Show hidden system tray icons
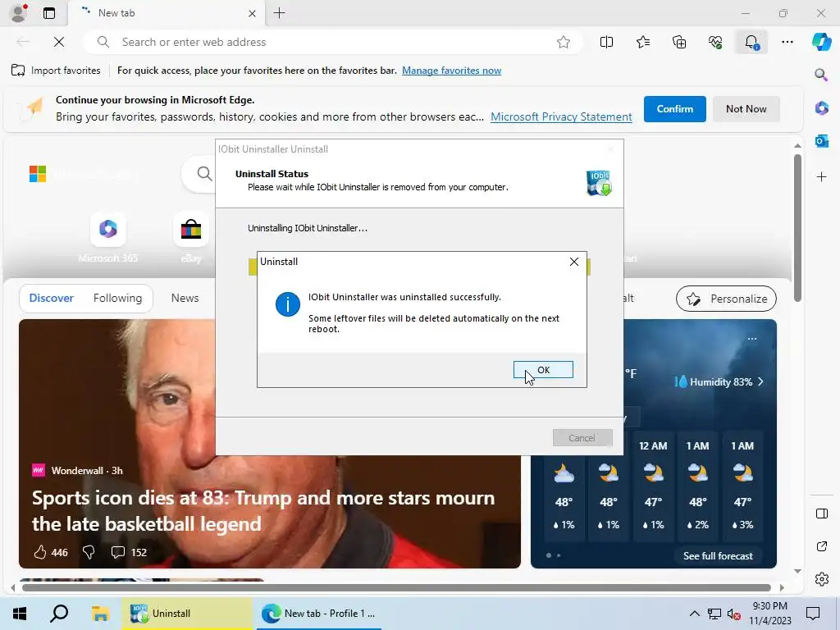The width and height of the screenshot is (840, 630). pos(694,614)
